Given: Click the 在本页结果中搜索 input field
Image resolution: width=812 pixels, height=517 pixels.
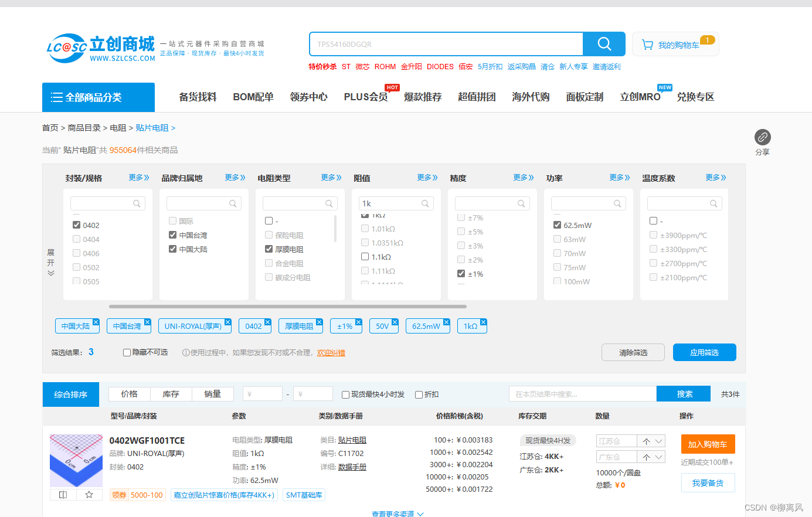Looking at the screenshot, I should pos(583,394).
